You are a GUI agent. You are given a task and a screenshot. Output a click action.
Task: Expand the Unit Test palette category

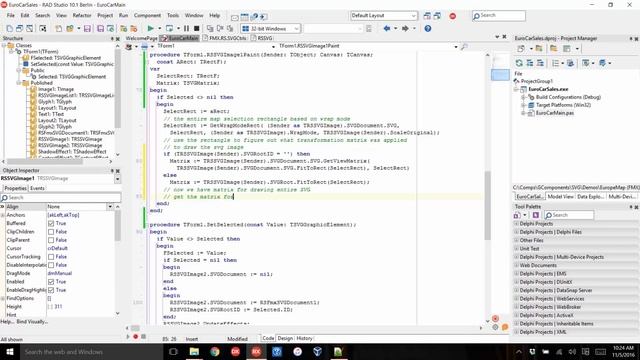tap(516, 249)
